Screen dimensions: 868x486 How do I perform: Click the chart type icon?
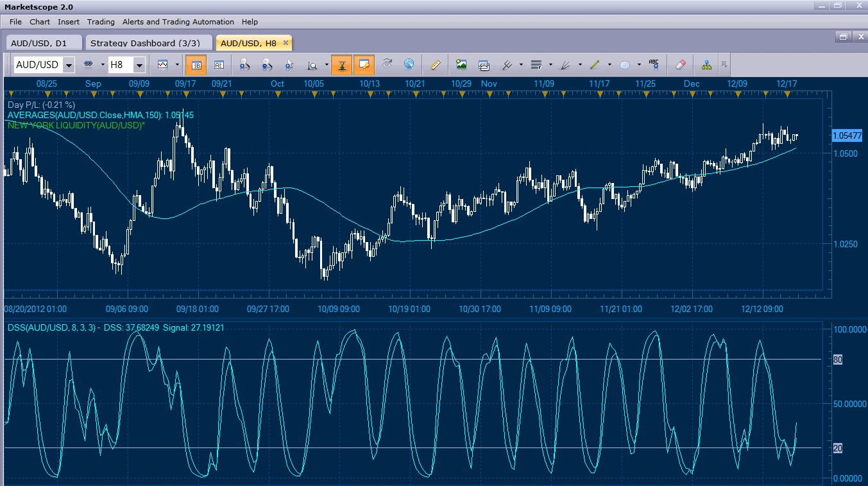coord(163,65)
